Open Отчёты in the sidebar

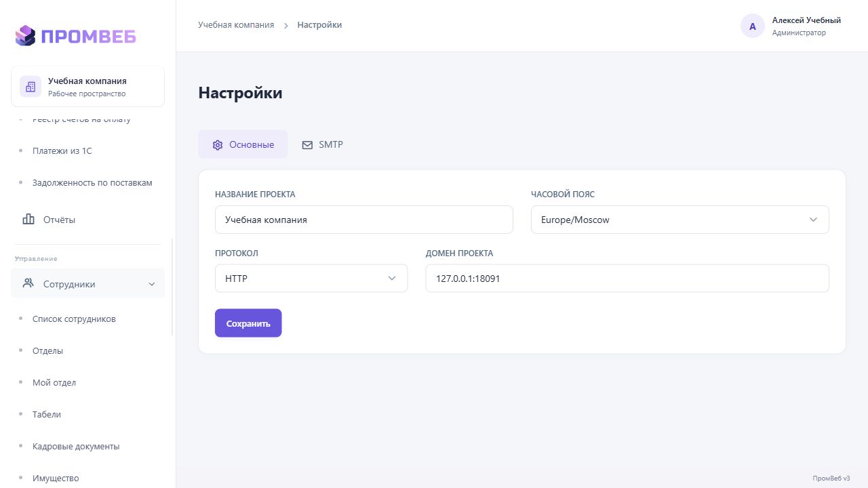click(x=87, y=220)
